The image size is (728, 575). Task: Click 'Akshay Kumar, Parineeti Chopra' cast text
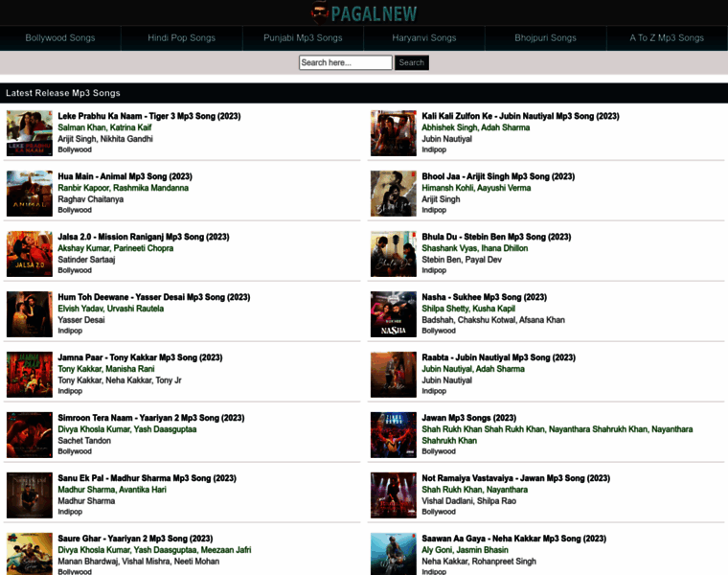[116, 248]
